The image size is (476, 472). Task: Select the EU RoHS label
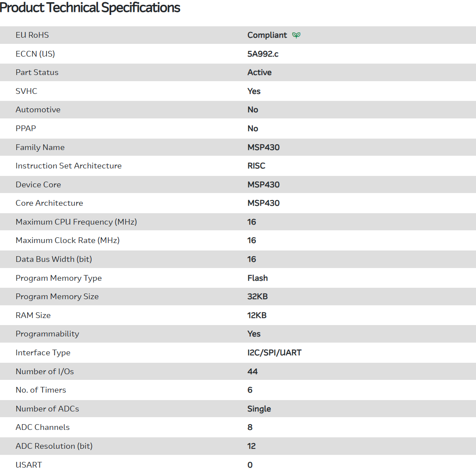click(x=32, y=35)
